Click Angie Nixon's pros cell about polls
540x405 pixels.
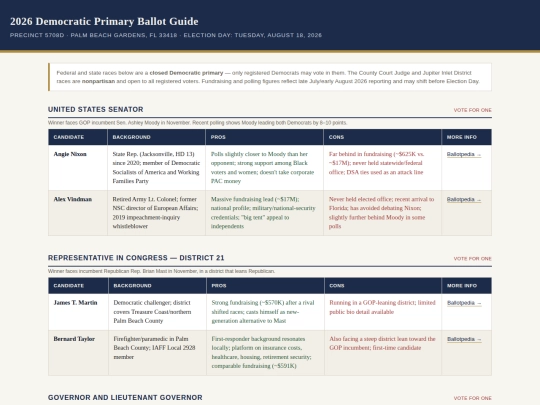(x=262, y=168)
